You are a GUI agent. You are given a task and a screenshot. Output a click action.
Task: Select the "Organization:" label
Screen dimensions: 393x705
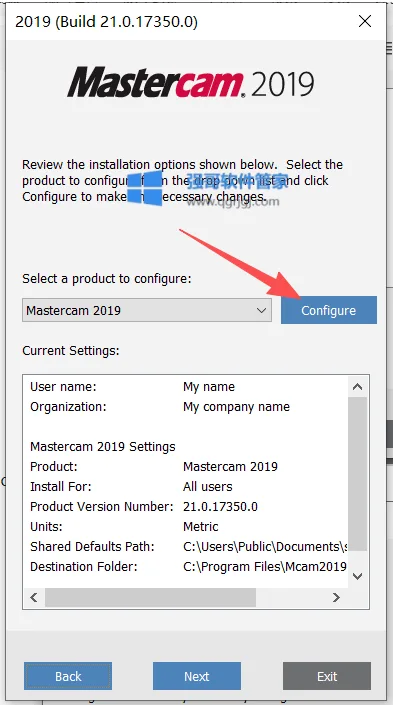tap(68, 407)
